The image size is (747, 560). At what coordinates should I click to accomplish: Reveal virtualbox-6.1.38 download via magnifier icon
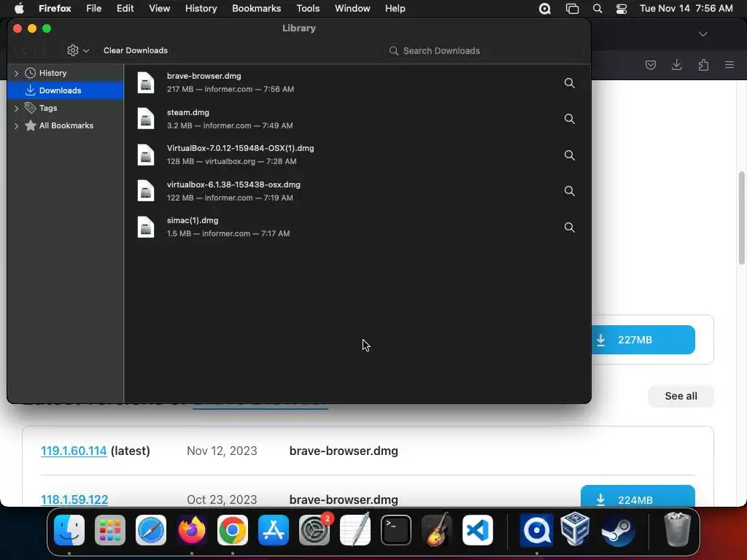click(569, 191)
